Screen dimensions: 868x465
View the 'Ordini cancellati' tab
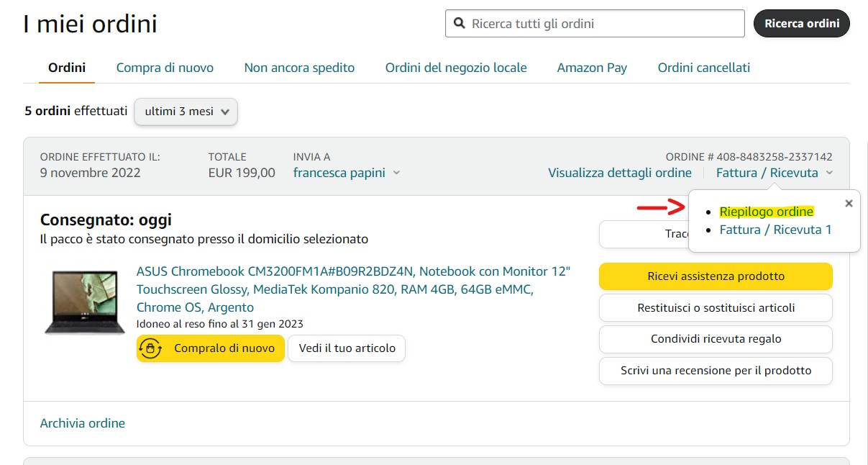pos(704,68)
